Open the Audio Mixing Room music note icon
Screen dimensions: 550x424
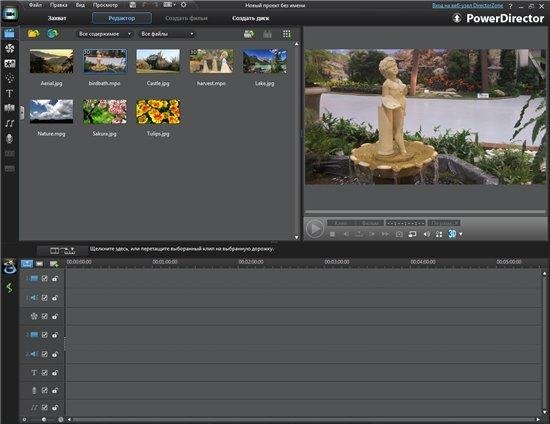(9, 123)
